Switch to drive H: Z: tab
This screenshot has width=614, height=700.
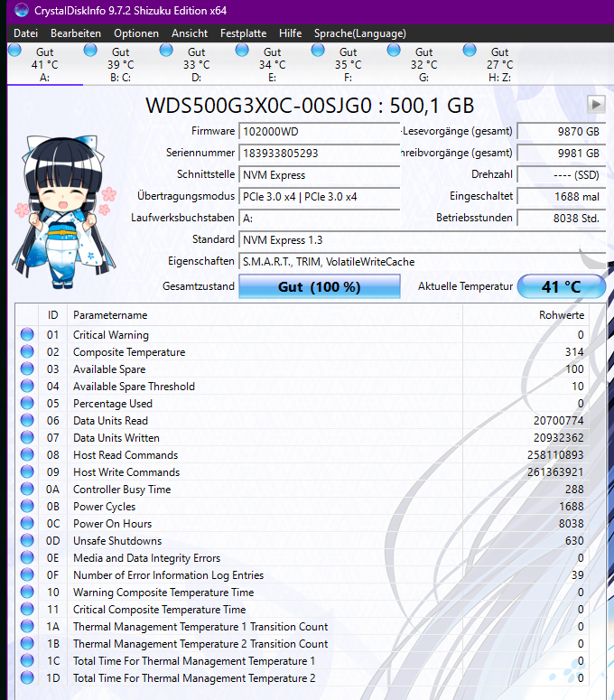(x=499, y=64)
